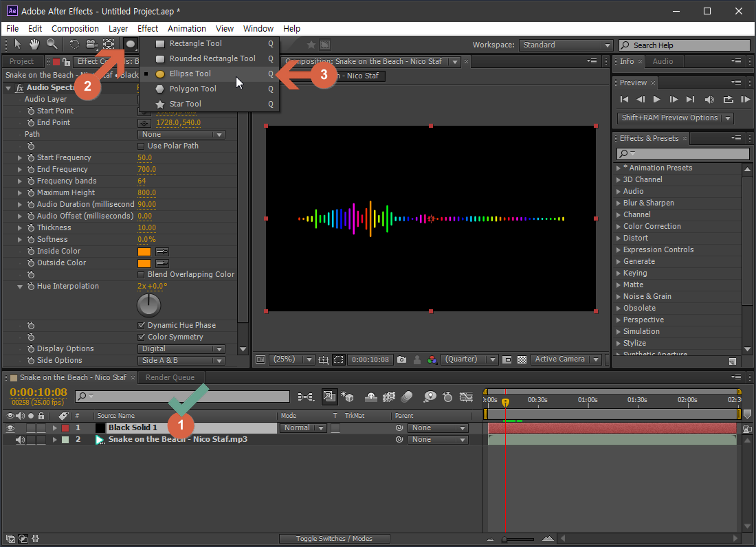The image size is (756, 547).
Task: Step to previous frame in Preview
Action: tap(641, 99)
